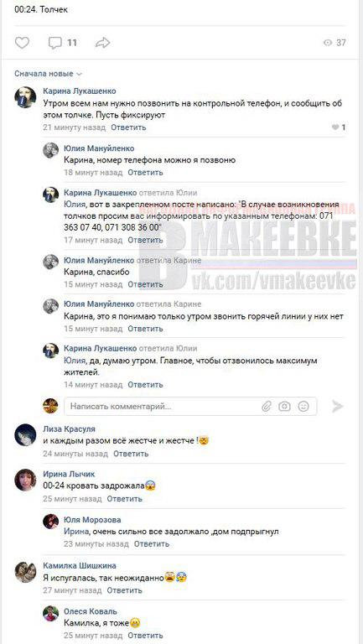
Task: Reply to Лиза Красуля's comment
Action: pyautogui.click(x=131, y=454)
